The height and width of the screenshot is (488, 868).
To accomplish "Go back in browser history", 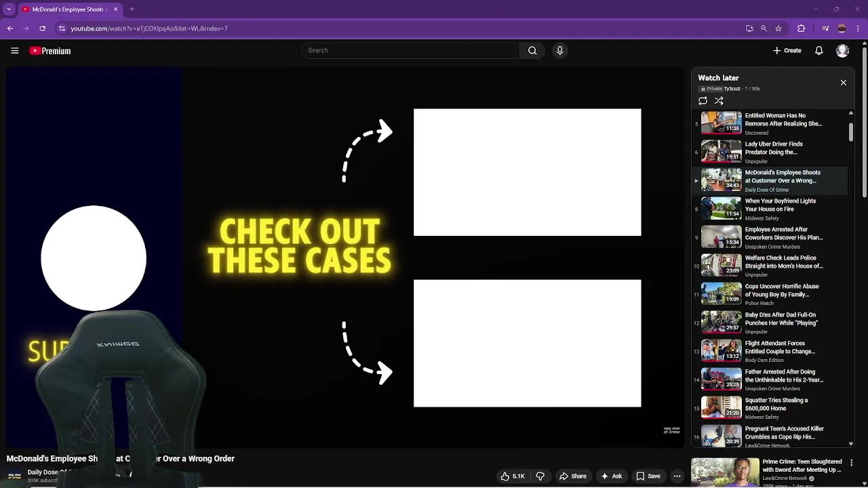I will click(9, 28).
